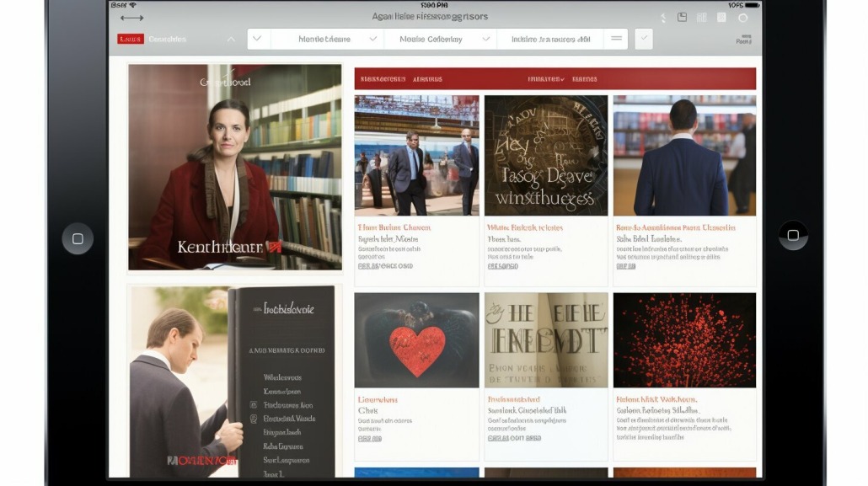Screen dimensions: 868x486
Task: Expand the 'Montle trieare' dropdown arrow
Action: click(x=373, y=39)
